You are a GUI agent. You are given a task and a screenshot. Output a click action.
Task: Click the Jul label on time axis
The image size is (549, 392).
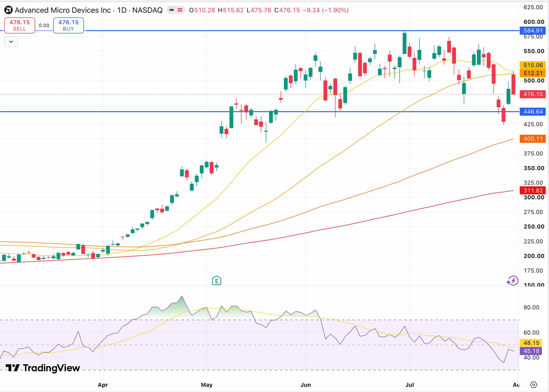(410, 385)
